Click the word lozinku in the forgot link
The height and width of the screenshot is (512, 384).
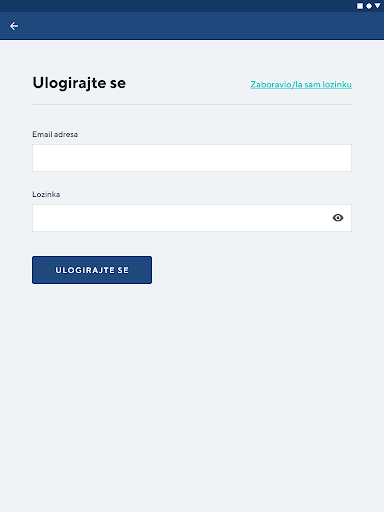point(337,85)
